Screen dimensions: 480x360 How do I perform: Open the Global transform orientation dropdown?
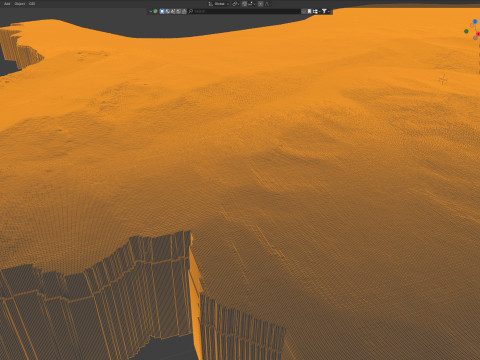coord(219,4)
